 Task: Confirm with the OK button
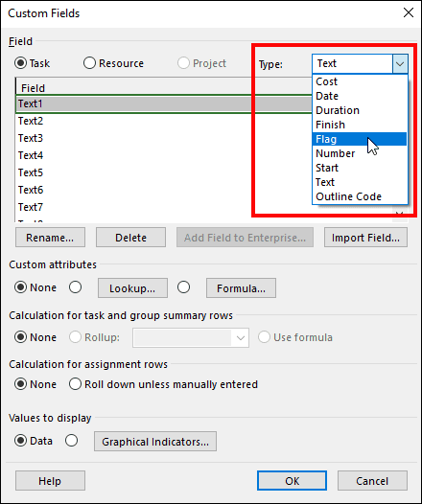pyautogui.click(x=293, y=481)
